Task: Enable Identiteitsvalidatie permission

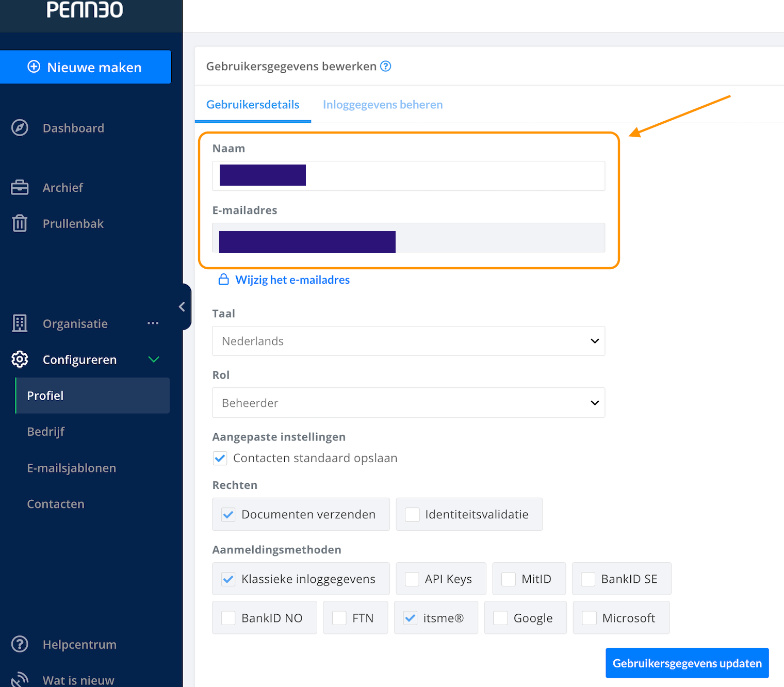Action: (x=412, y=514)
